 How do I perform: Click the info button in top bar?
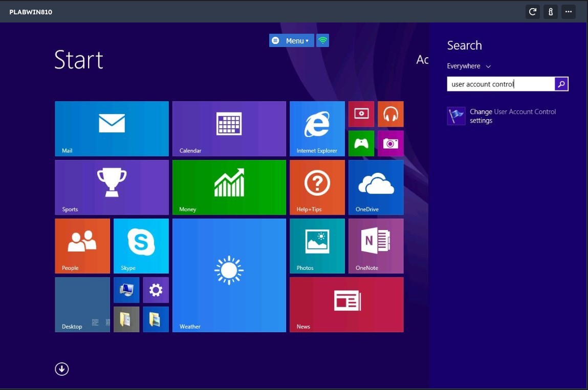(x=551, y=12)
